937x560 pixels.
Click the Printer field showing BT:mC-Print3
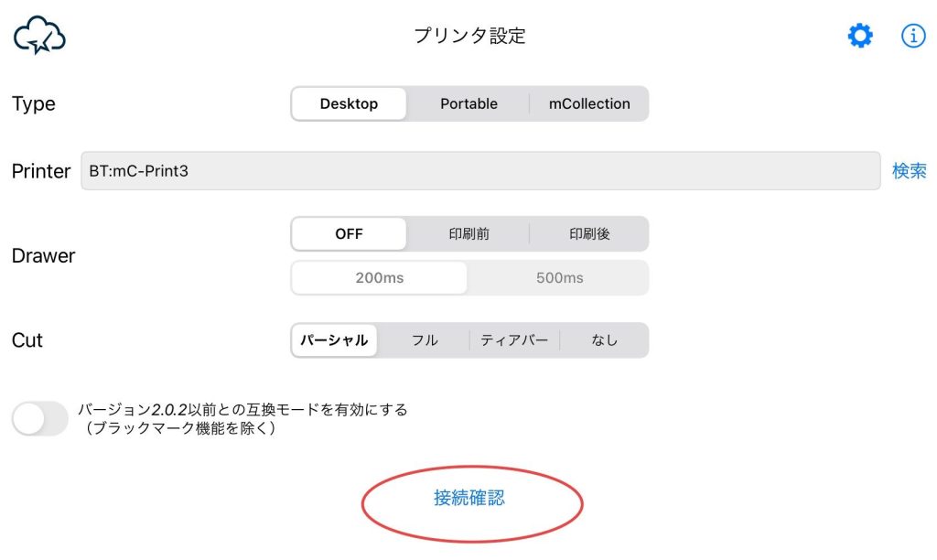(480, 171)
